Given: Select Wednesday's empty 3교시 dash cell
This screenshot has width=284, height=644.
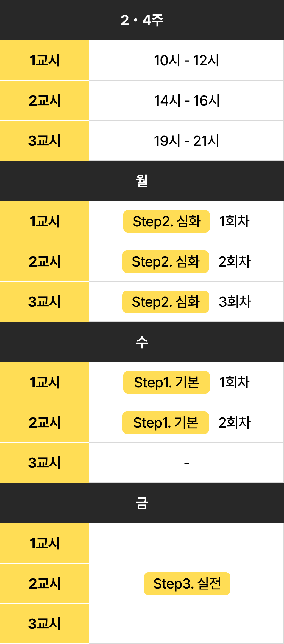Looking at the screenshot, I should [186, 463].
